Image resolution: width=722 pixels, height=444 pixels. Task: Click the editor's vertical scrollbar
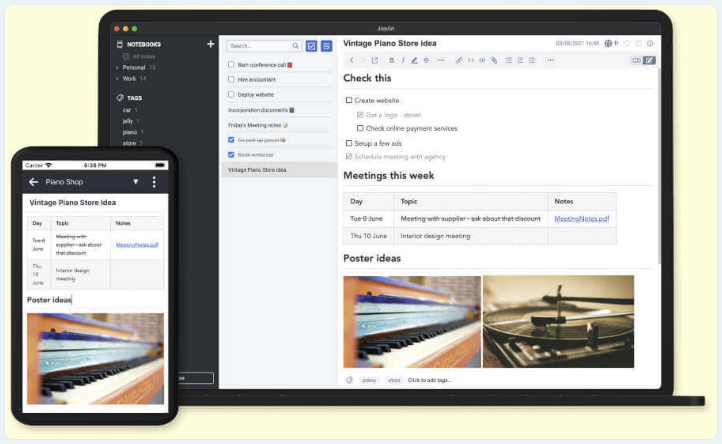pyautogui.click(x=659, y=166)
